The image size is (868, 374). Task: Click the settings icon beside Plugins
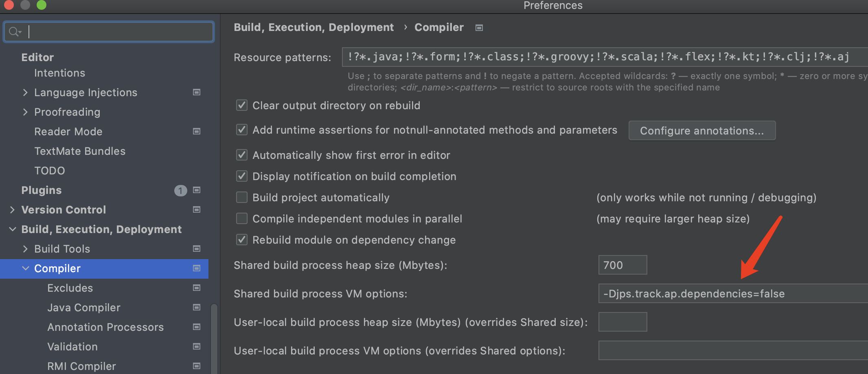click(197, 190)
